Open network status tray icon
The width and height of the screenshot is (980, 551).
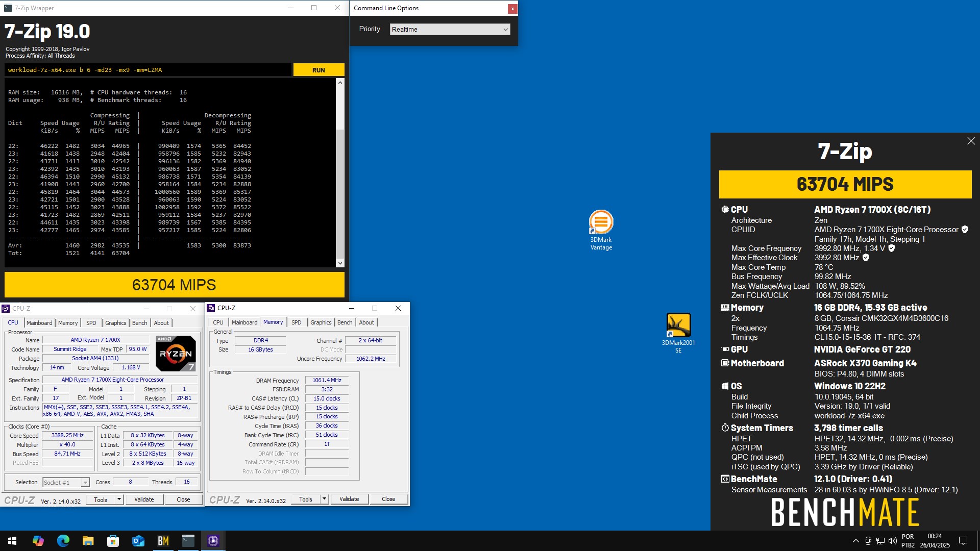pos(880,541)
